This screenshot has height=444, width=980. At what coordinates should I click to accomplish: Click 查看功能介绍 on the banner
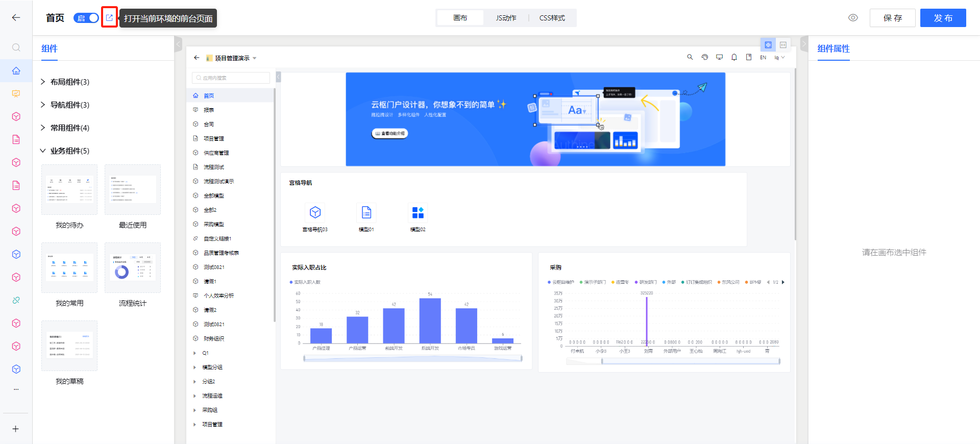tap(390, 133)
